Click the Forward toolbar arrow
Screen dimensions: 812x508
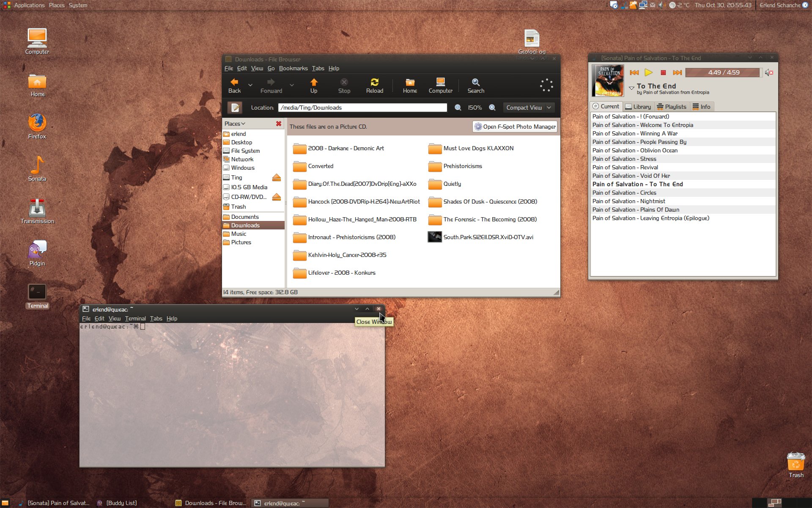[271, 86]
